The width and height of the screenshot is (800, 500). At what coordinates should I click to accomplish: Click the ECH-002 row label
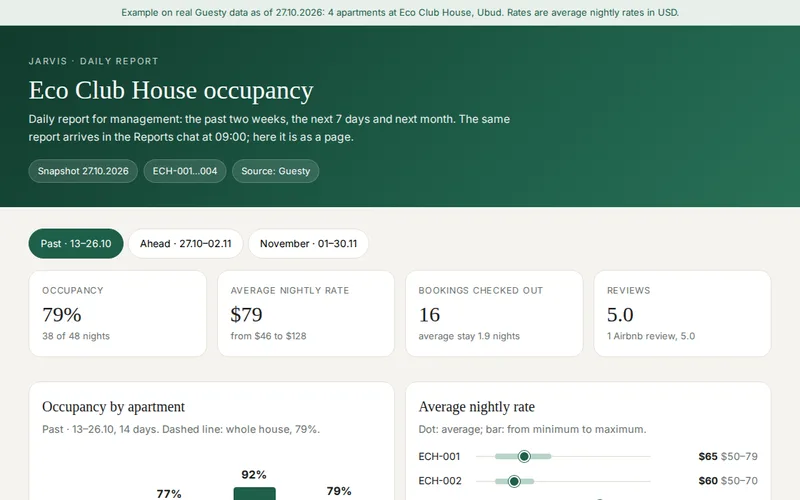point(440,481)
